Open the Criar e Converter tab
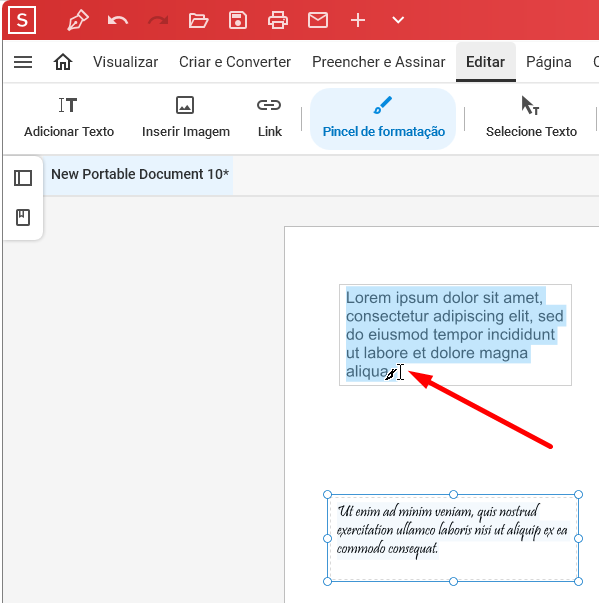This screenshot has height=603, width=599. coord(235,62)
